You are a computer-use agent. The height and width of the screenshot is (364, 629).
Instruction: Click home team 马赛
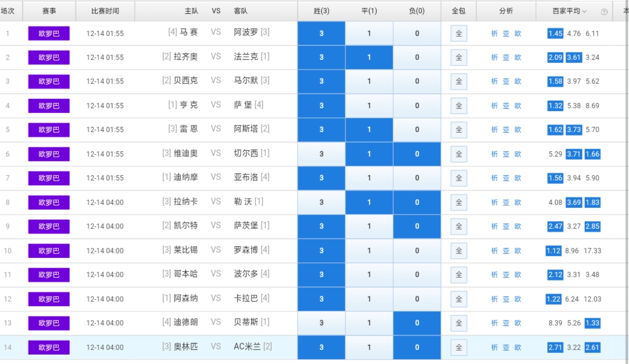(x=188, y=32)
